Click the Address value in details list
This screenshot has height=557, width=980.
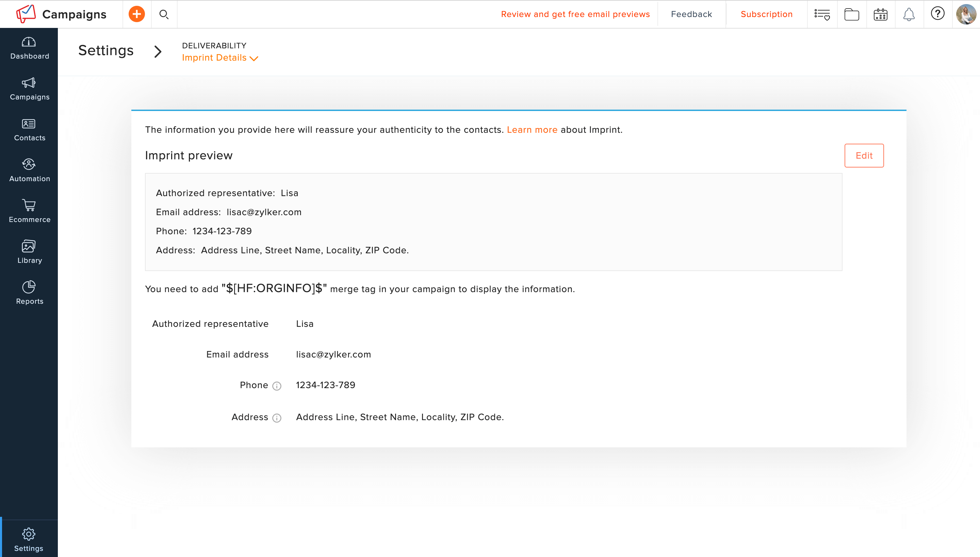[x=400, y=417]
